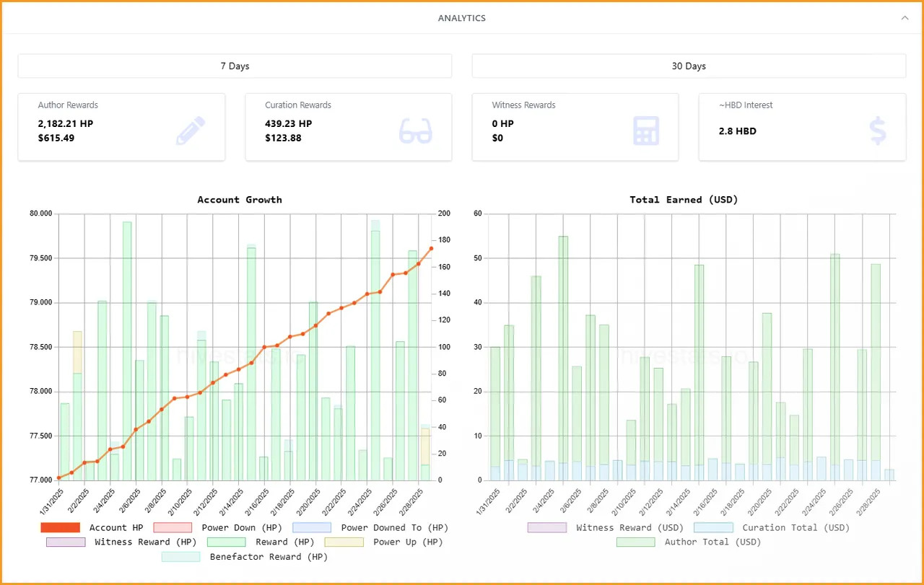Select the "0 HP" witness value

click(503, 124)
